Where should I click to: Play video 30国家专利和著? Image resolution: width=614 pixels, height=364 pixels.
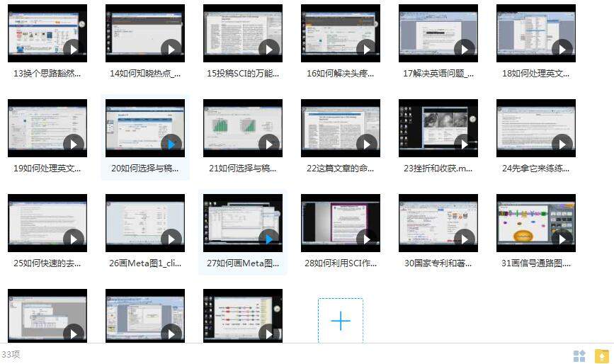tap(465, 239)
